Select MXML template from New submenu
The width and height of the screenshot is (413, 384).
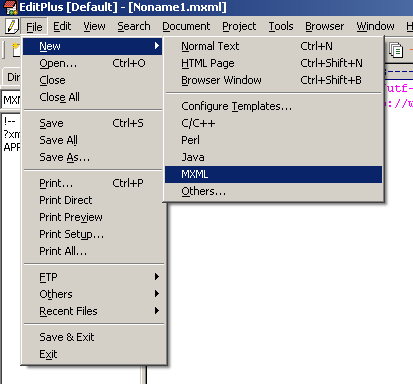click(x=273, y=174)
